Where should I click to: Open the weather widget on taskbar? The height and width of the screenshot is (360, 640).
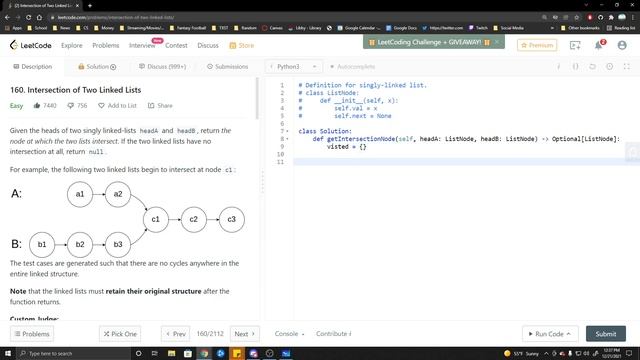coord(521,353)
